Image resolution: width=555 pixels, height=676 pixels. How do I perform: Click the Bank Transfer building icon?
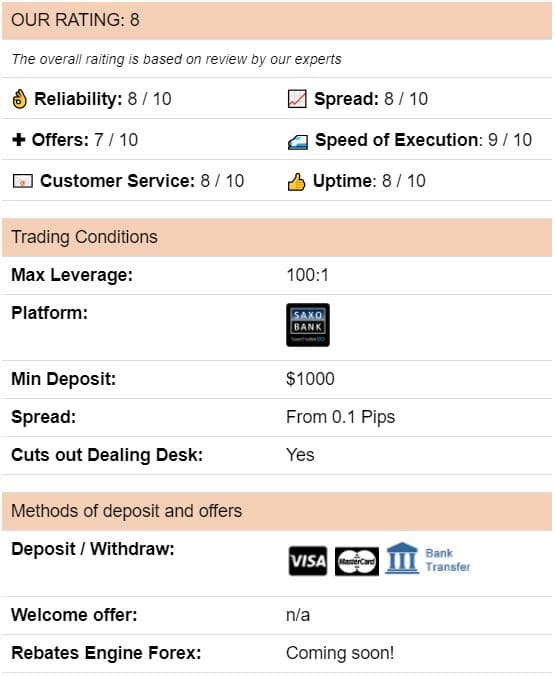(402, 558)
